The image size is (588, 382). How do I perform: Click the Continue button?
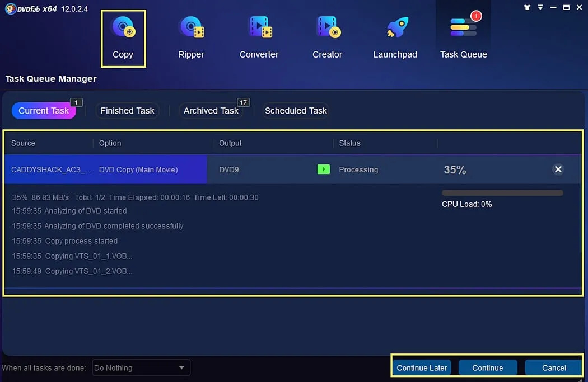(x=488, y=368)
